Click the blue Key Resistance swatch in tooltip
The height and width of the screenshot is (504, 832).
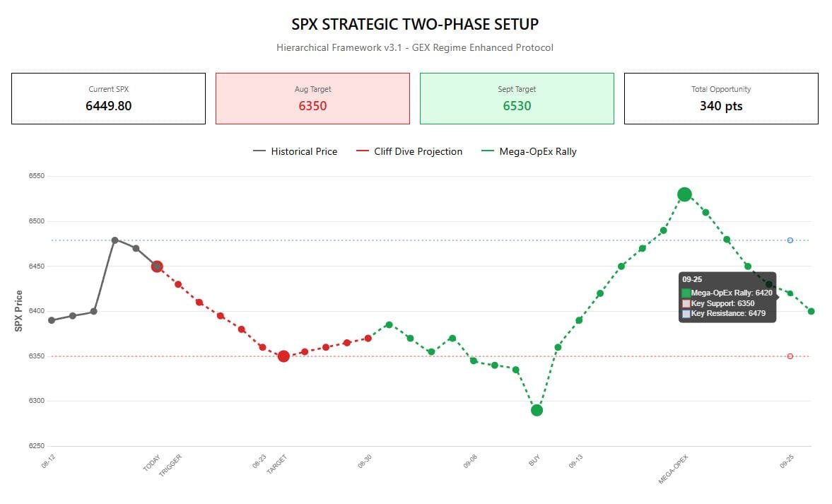[x=686, y=313]
